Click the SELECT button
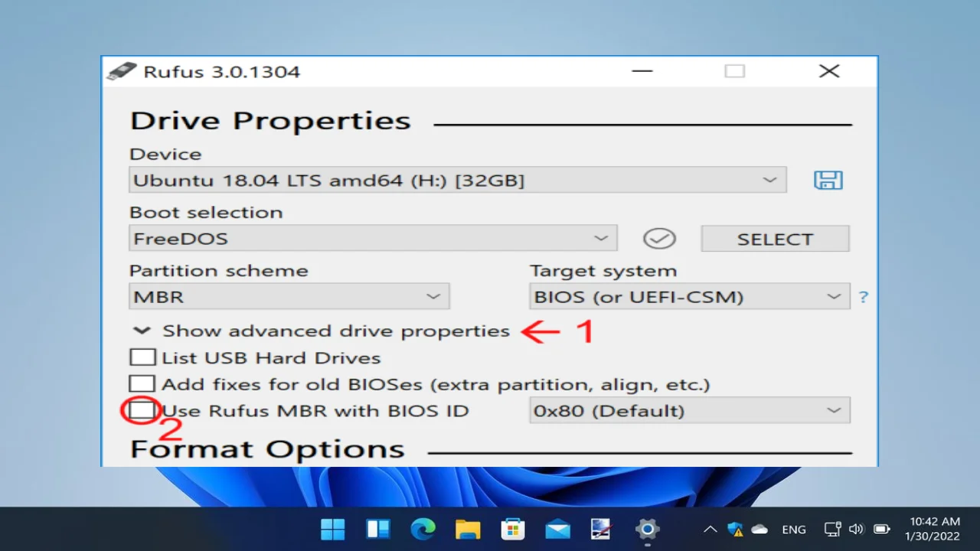Viewport: 980px width, 551px height. click(x=775, y=239)
